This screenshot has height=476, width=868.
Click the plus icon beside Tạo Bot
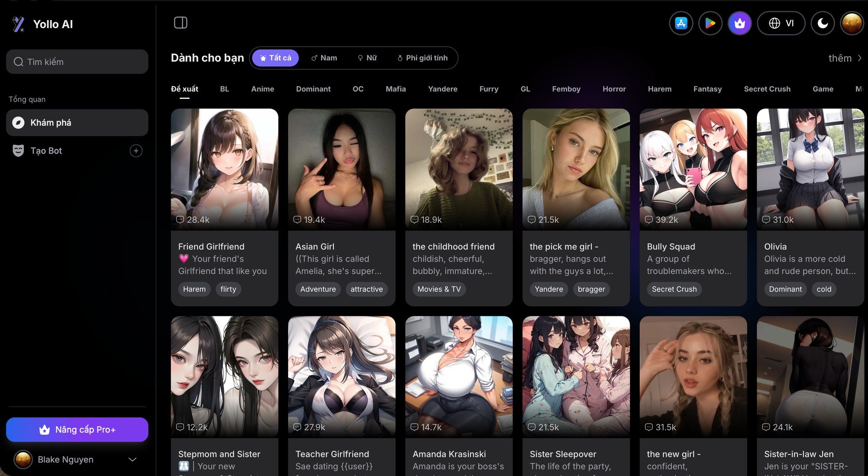[136, 151]
